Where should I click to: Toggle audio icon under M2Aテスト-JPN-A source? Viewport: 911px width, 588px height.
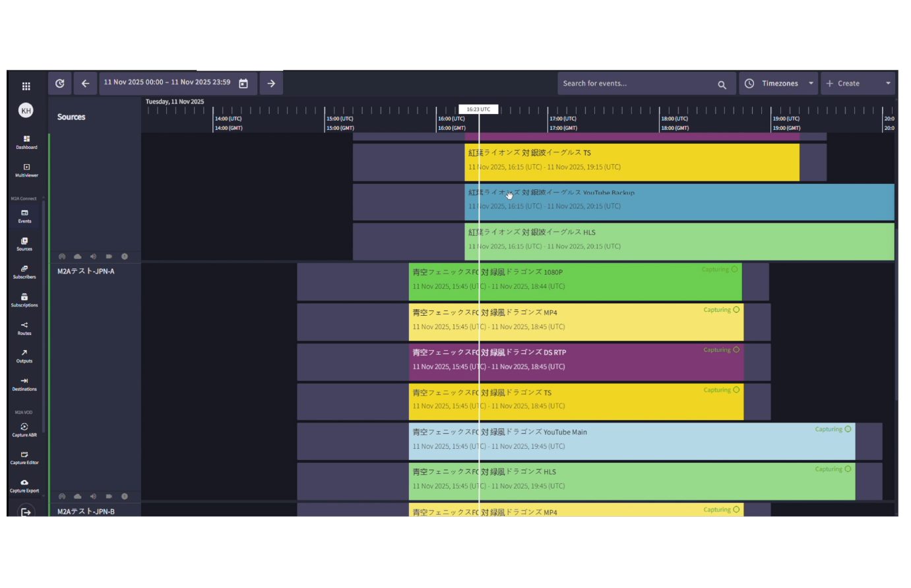pos(93,496)
